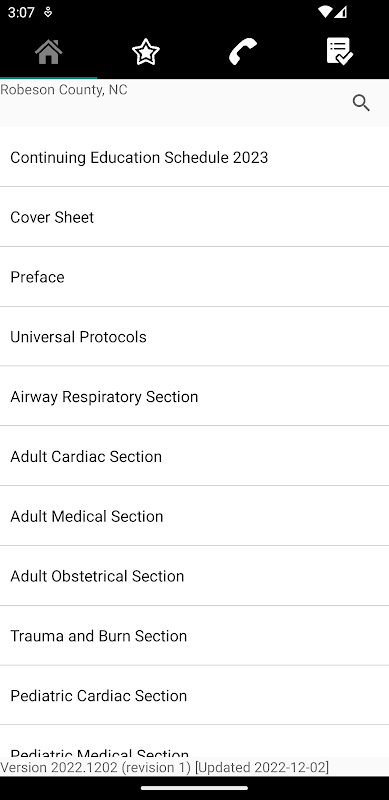The height and width of the screenshot is (800, 389).
Task: Open the Favorites star tab
Action: pos(145,52)
